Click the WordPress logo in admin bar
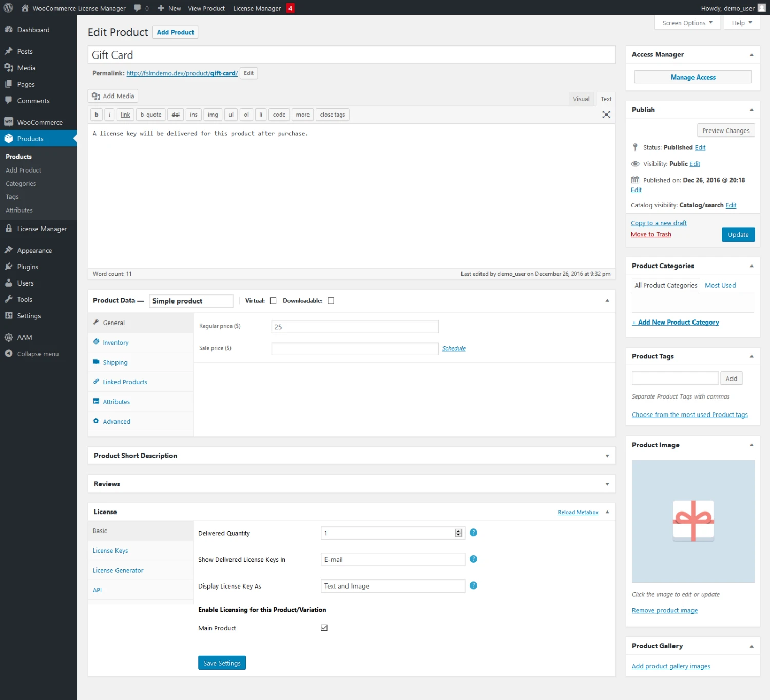 click(8, 8)
